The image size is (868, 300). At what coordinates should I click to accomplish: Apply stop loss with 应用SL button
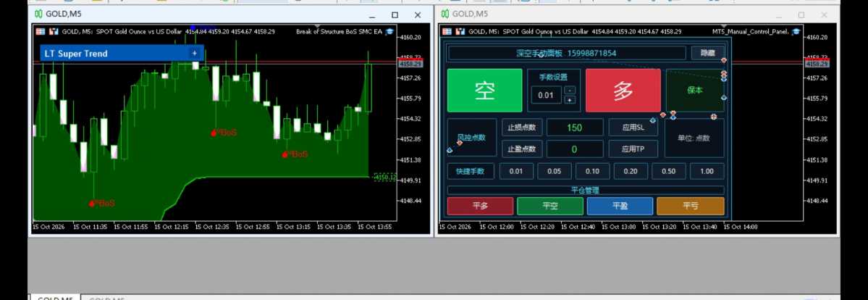[633, 128]
